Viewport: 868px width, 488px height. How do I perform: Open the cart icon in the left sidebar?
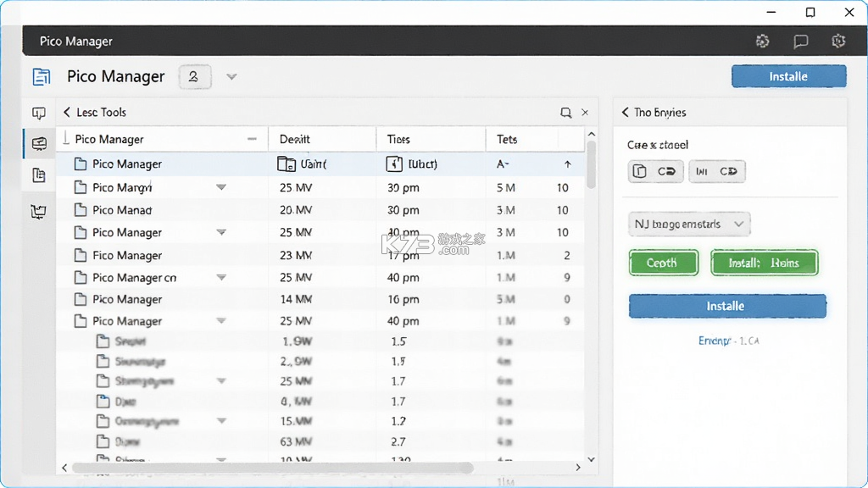click(39, 211)
